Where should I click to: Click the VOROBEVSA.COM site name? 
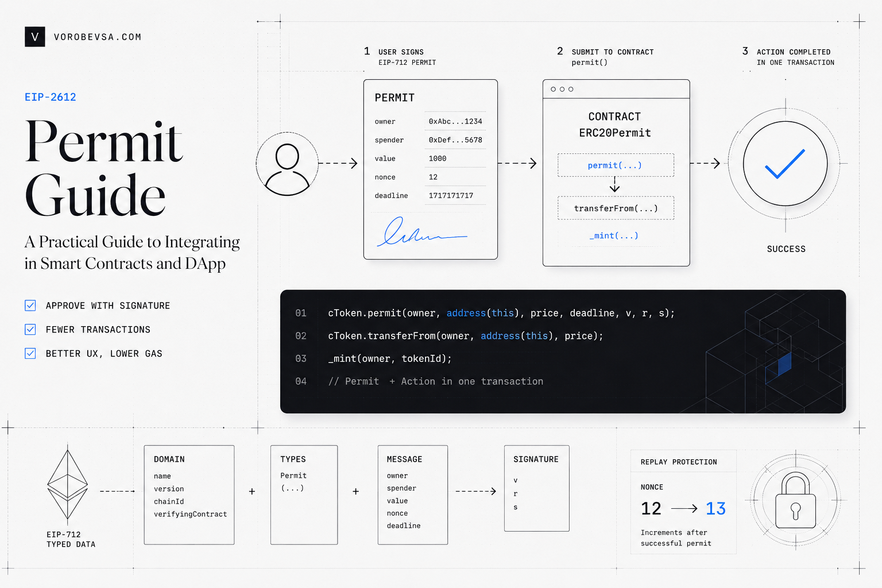coord(98,37)
